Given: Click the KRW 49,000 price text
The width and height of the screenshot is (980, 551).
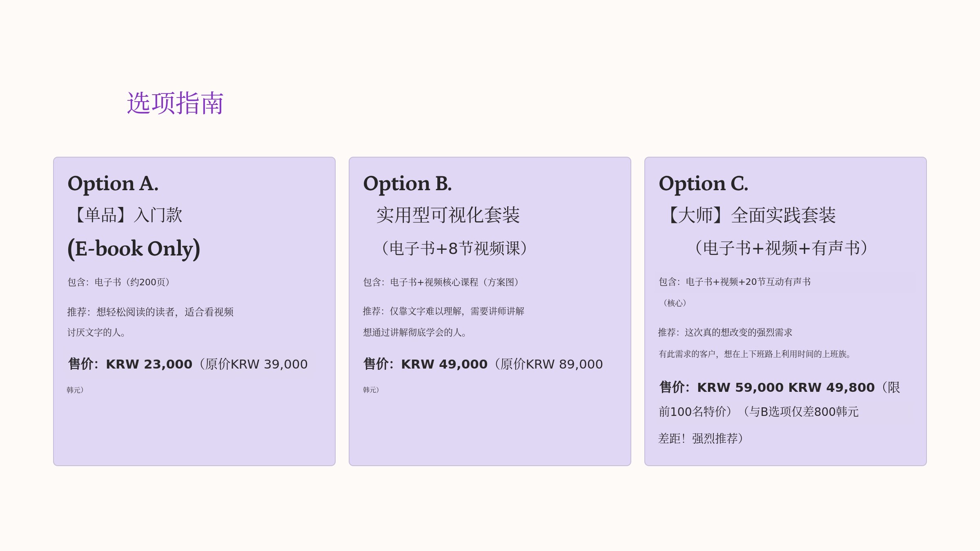Looking at the screenshot, I should point(444,364).
